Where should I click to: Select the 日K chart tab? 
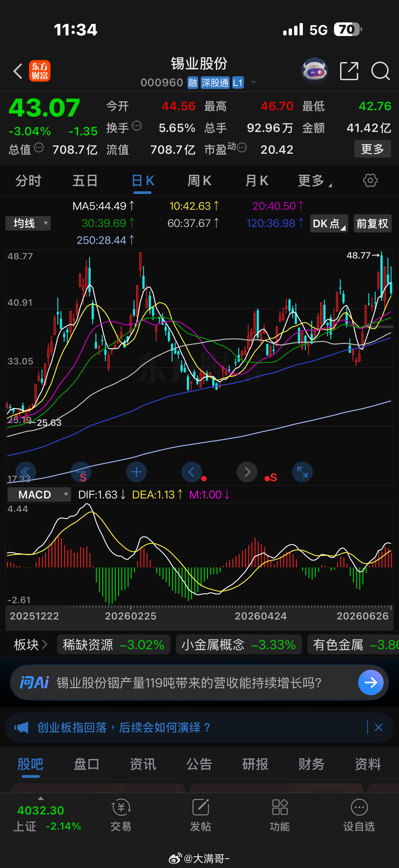(143, 181)
